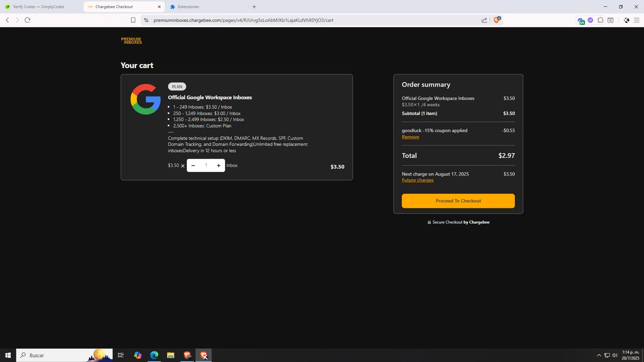Open a new browser tab
644x362 pixels.
pyautogui.click(x=254, y=7)
